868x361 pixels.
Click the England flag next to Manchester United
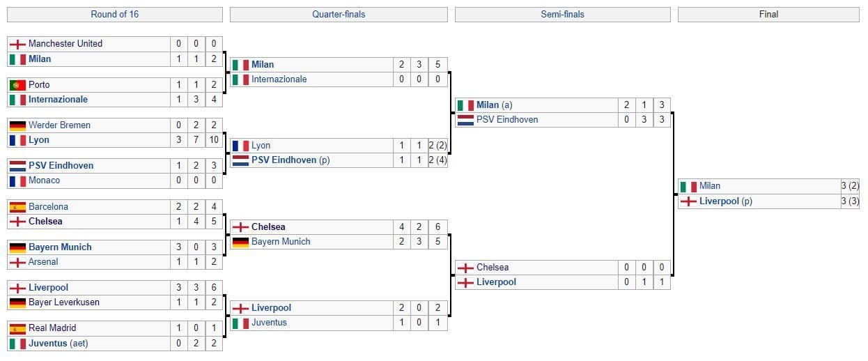point(17,44)
